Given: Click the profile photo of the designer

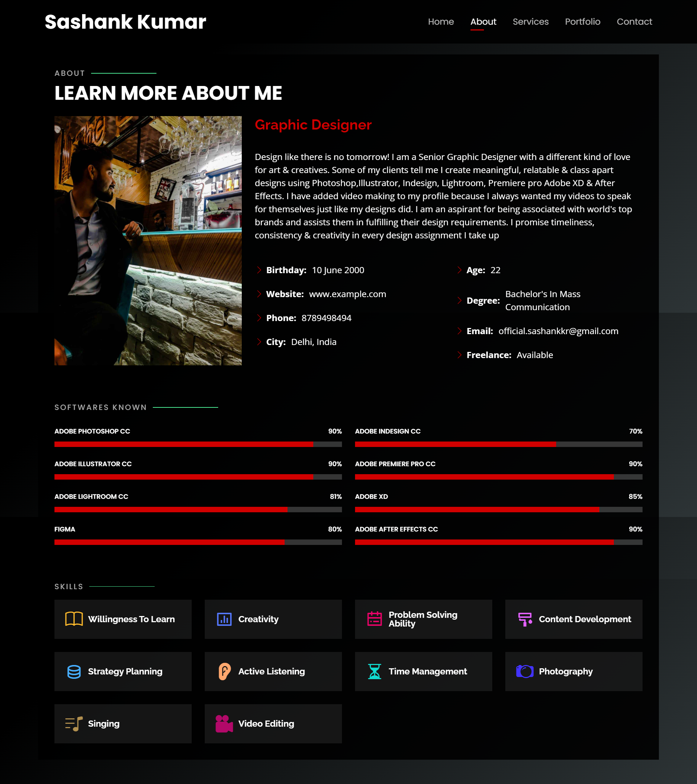Looking at the screenshot, I should [x=148, y=241].
